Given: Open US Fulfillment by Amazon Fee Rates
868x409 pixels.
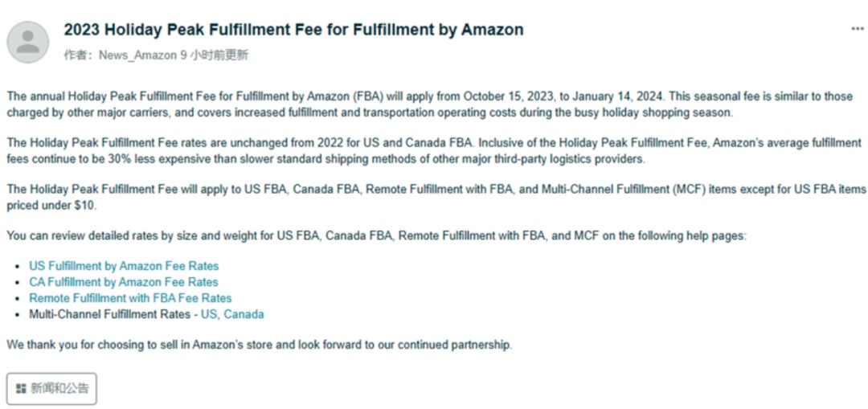Looking at the screenshot, I should pyautogui.click(x=124, y=266).
